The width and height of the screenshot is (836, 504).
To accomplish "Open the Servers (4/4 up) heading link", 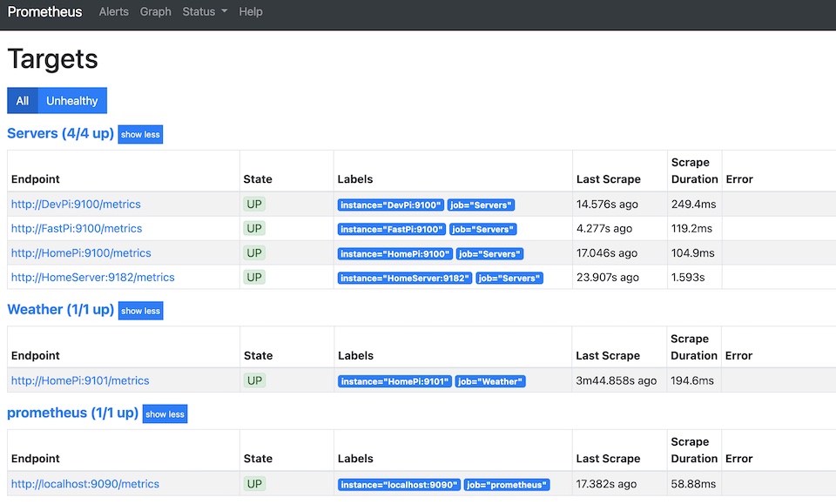I will (60, 133).
